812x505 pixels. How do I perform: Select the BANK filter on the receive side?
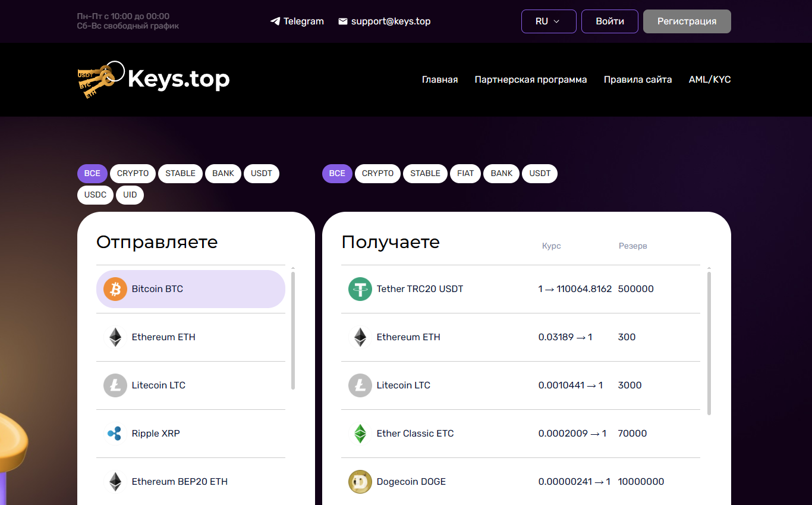tap(502, 174)
